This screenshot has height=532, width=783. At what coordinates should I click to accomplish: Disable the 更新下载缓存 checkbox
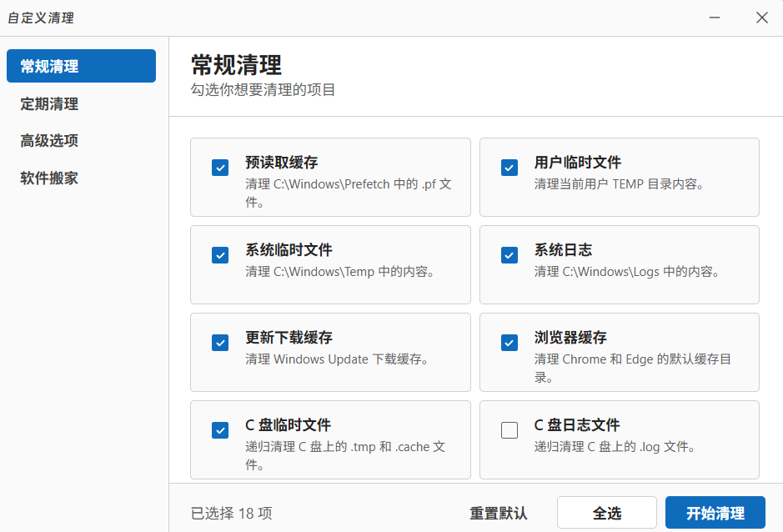point(219,343)
